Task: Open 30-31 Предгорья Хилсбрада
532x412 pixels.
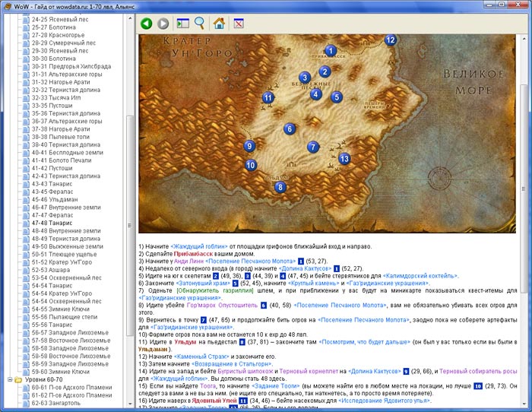Action: point(71,66)
